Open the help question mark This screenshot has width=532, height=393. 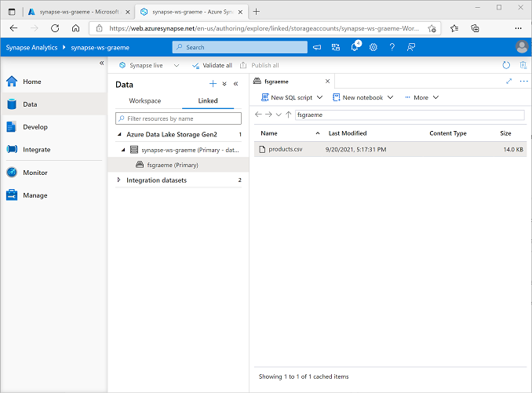point(392,47)
